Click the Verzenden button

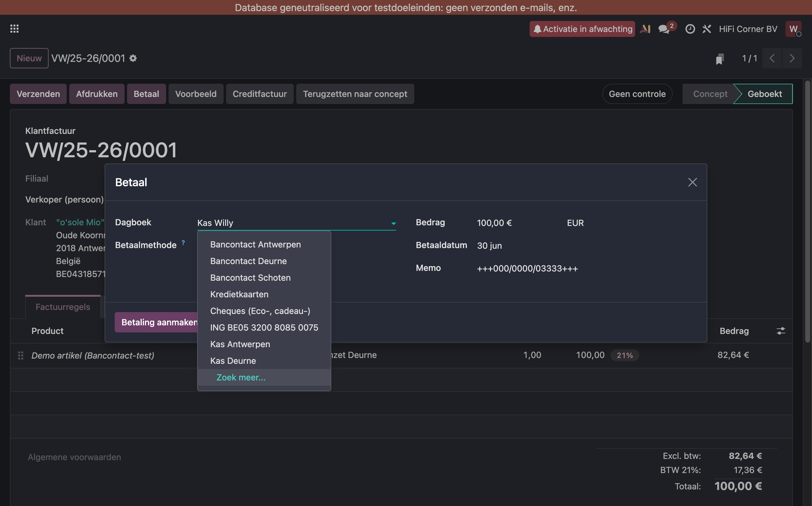click(x=38, y=94)
